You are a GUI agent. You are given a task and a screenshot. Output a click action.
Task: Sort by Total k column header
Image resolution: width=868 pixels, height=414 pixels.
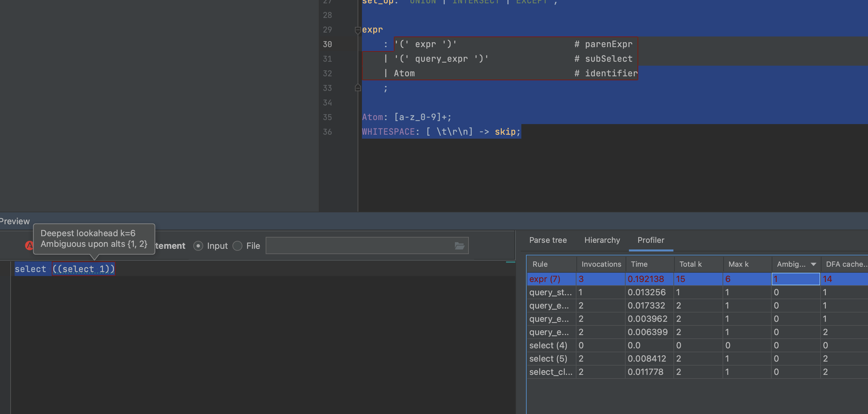(699, 264)
